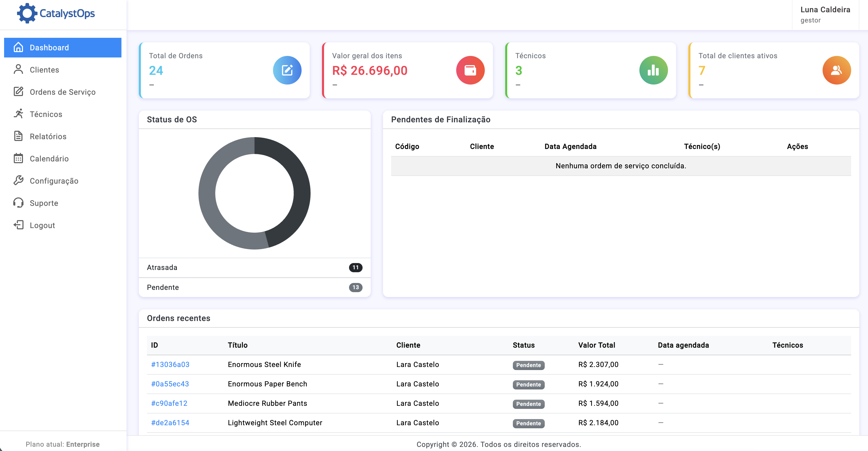This screenshot has width=868, height=451.
Task: Open order link #c90afe12
Action: point(169,403)
